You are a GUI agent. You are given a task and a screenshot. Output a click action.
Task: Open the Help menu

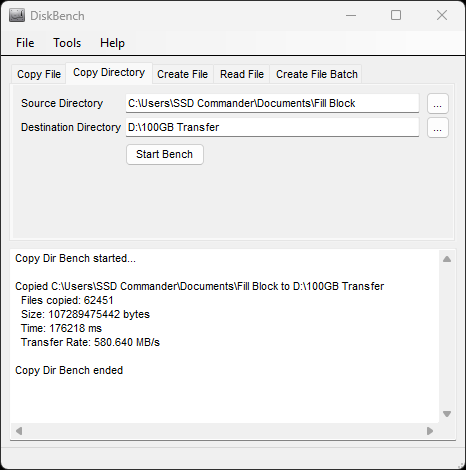point(112,43)
